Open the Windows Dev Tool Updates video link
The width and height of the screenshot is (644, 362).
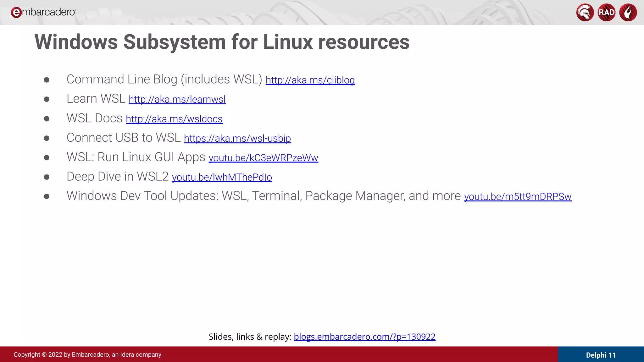tap(518, 197)
